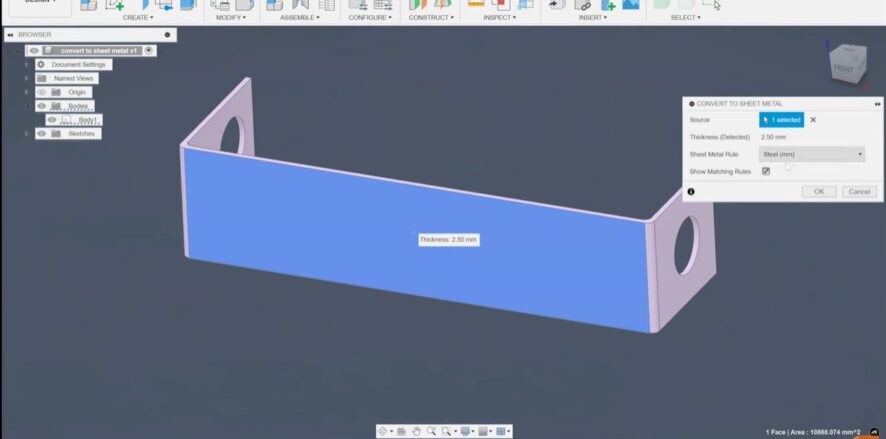This screenshot has width=886, height=439.
Task: Expand the Sketches folder node
Action: [26, 134]
